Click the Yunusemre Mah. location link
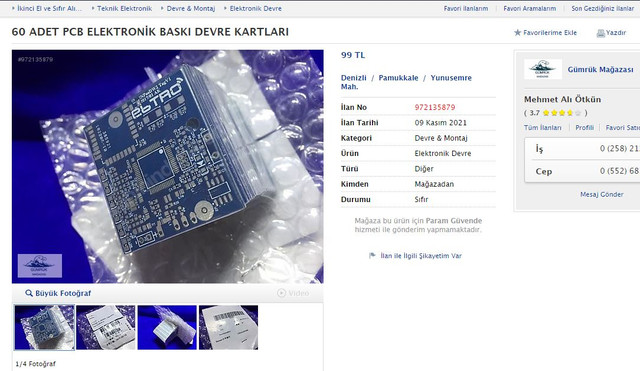The height and width of the screenshot is (371, 640). click(x=406, y=82)
